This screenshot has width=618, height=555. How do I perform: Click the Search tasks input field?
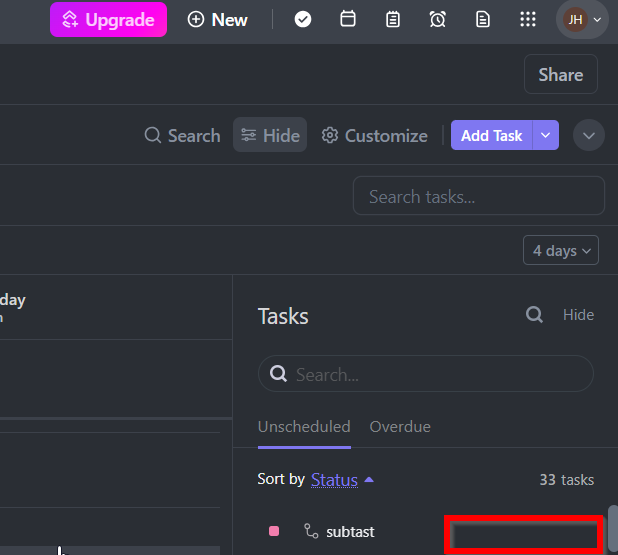[x=478, y=196]
